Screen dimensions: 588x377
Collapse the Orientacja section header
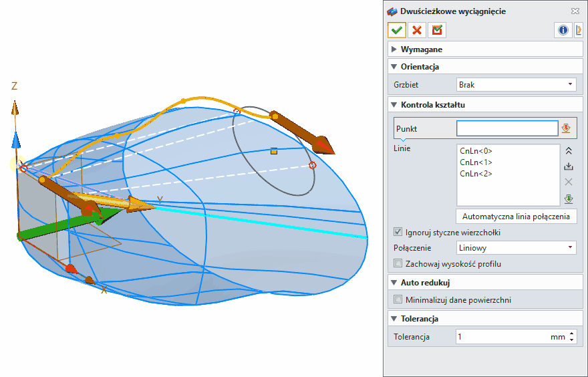pos(394,67)
